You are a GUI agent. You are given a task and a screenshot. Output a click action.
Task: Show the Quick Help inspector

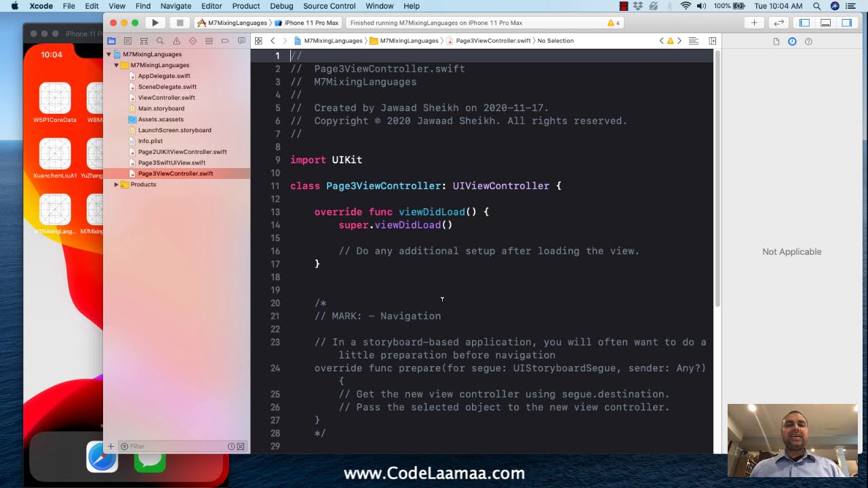click(x=808, y=41)
